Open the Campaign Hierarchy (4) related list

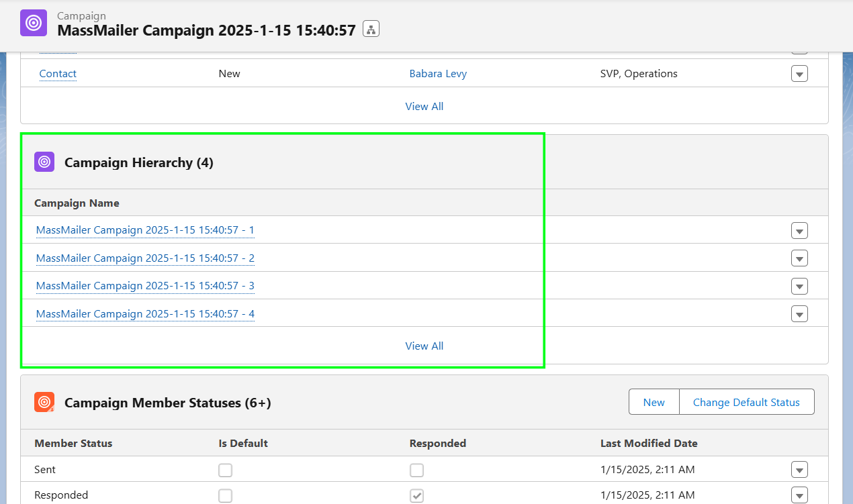pos(139,162)
